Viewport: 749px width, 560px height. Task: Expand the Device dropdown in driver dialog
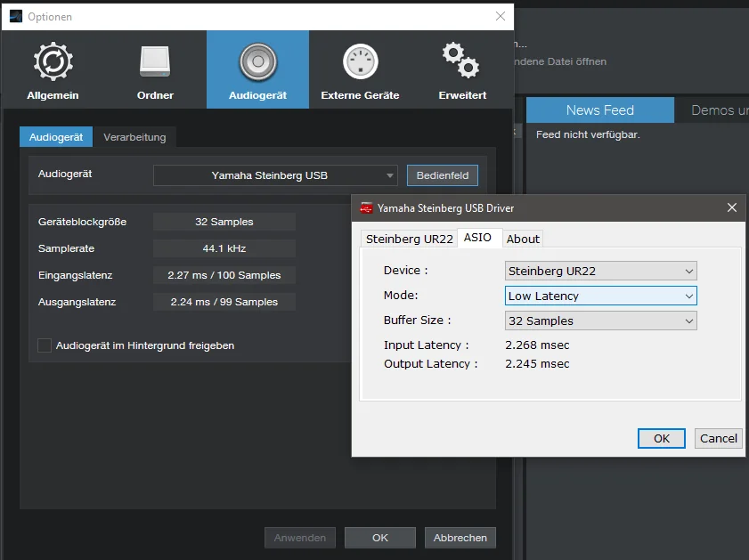pos(601,271)
